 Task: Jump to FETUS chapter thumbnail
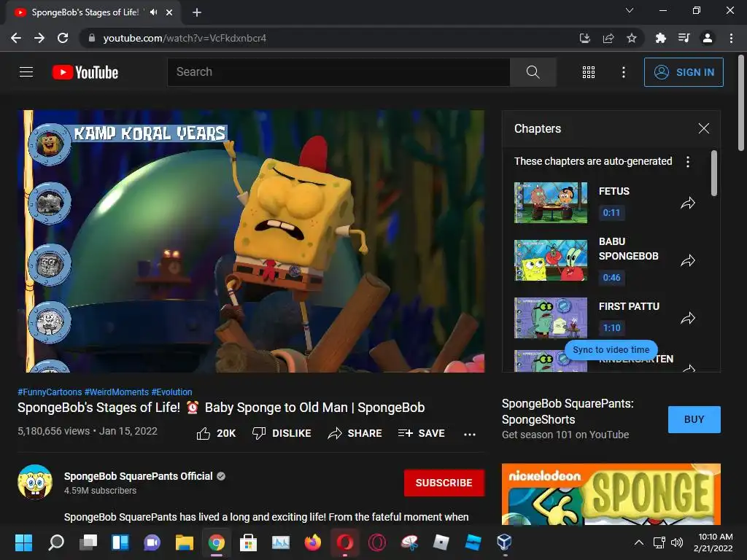click(551, 203)
